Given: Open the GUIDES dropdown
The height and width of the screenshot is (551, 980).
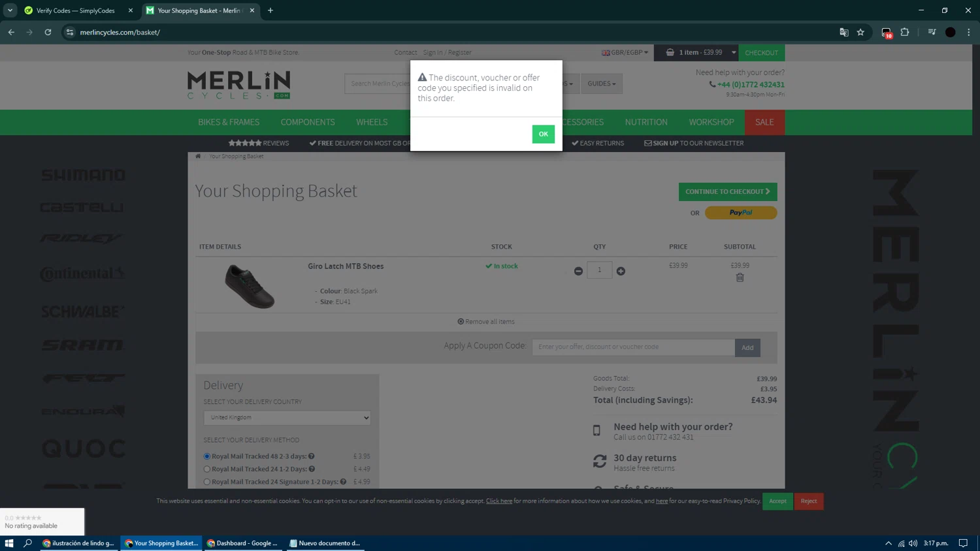Looking at the screenshot, I should point(601,84).
